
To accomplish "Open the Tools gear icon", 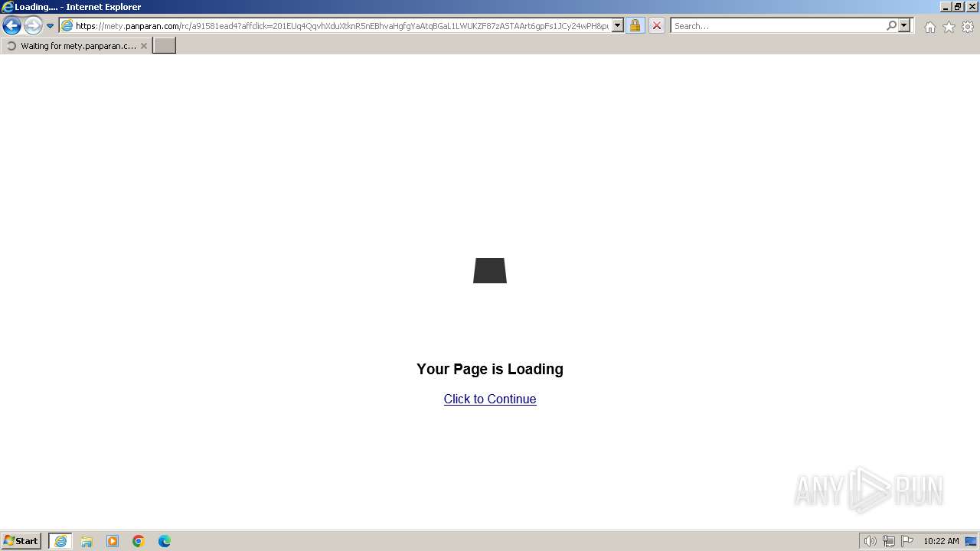I will pyautogui.click(x=968, y=27).
